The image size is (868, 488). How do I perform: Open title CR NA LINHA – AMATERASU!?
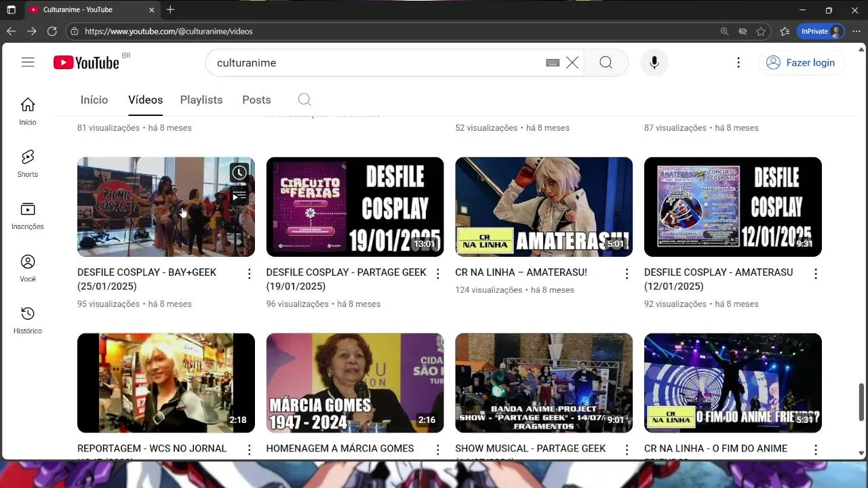point(521,272)
